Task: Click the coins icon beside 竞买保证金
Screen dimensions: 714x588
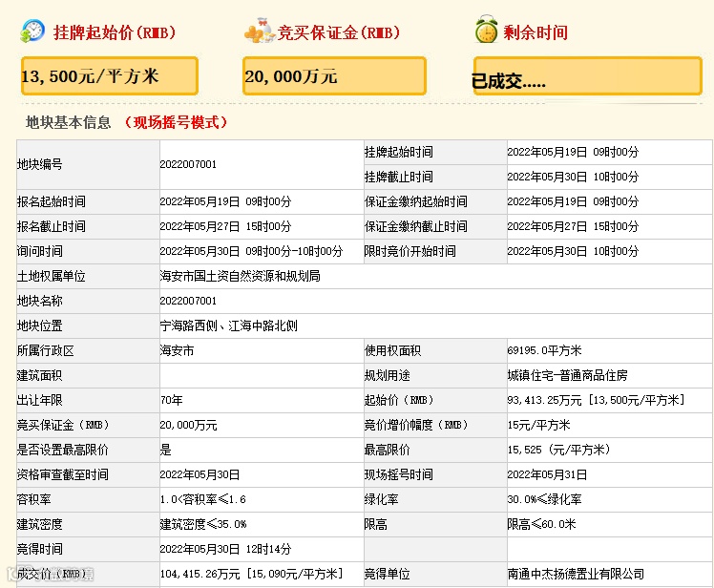Action: pos(260,31)
